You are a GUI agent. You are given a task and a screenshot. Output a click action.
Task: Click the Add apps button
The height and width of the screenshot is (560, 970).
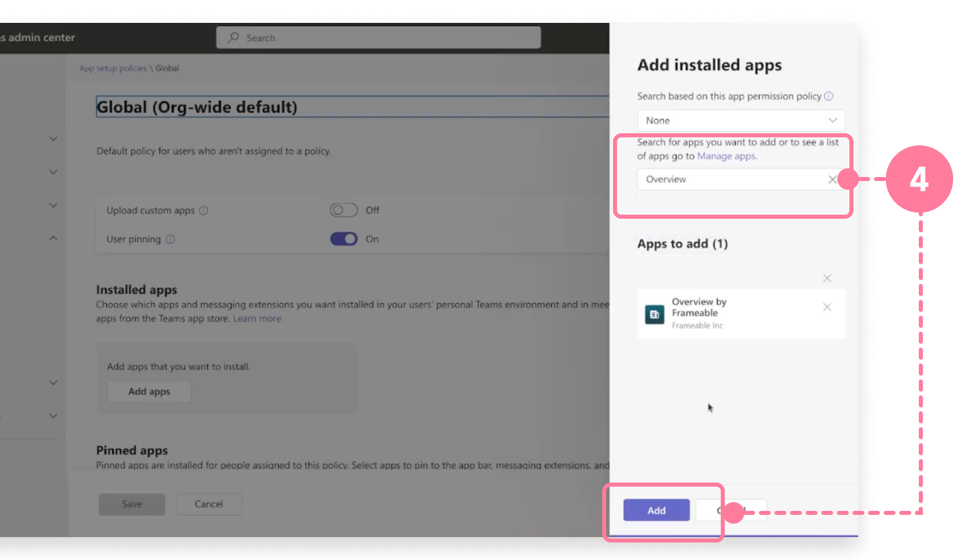(x=149, y=392)
